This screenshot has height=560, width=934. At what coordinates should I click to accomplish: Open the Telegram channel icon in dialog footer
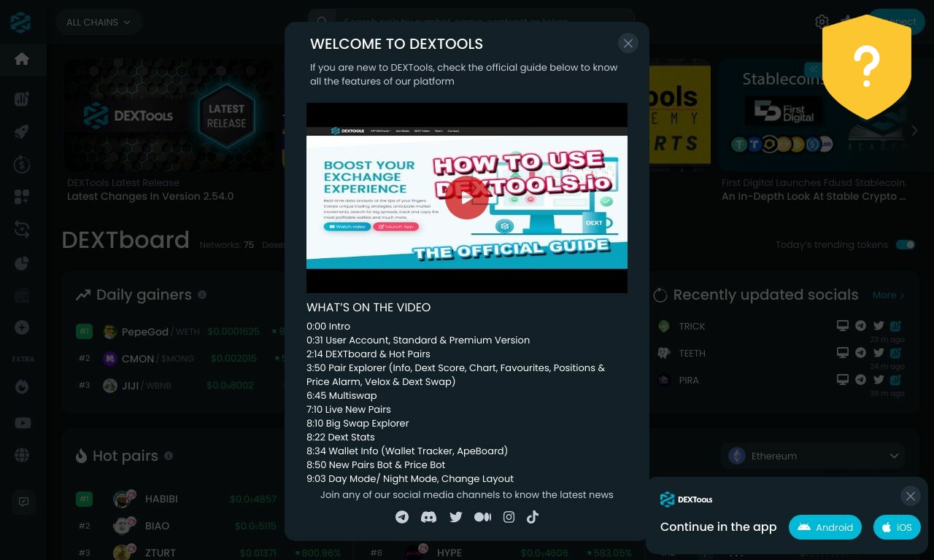[x=402, y=517]
